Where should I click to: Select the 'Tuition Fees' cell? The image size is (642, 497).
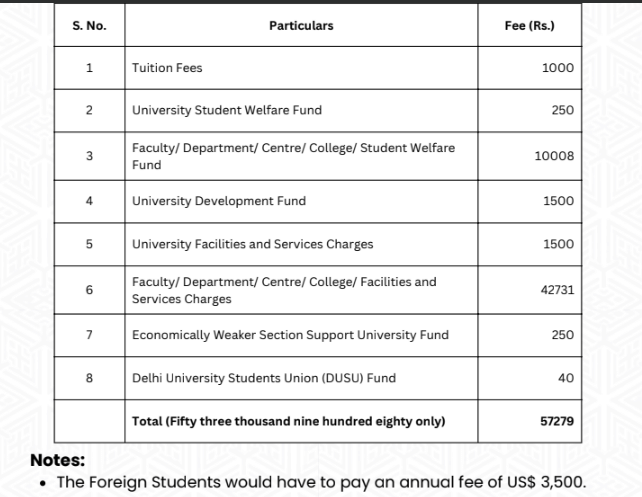coord(167,68)
